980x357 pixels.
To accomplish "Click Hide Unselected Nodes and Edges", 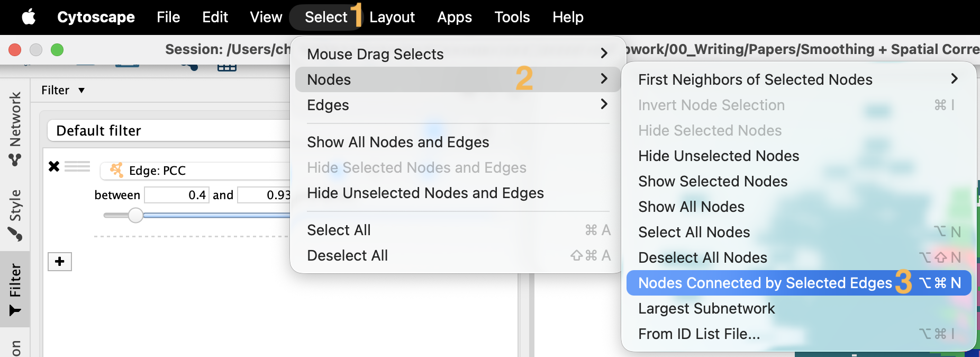I will pyautogui.click(x=425, y=193).
